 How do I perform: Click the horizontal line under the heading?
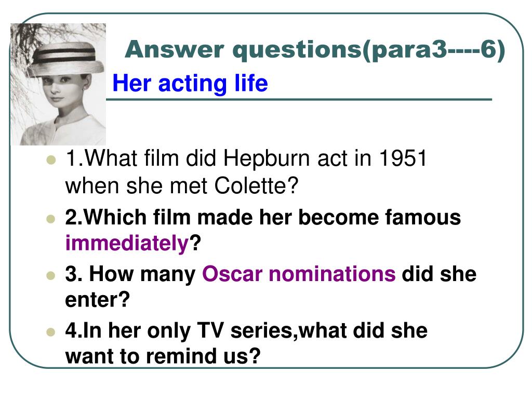[x=299, y=99]
